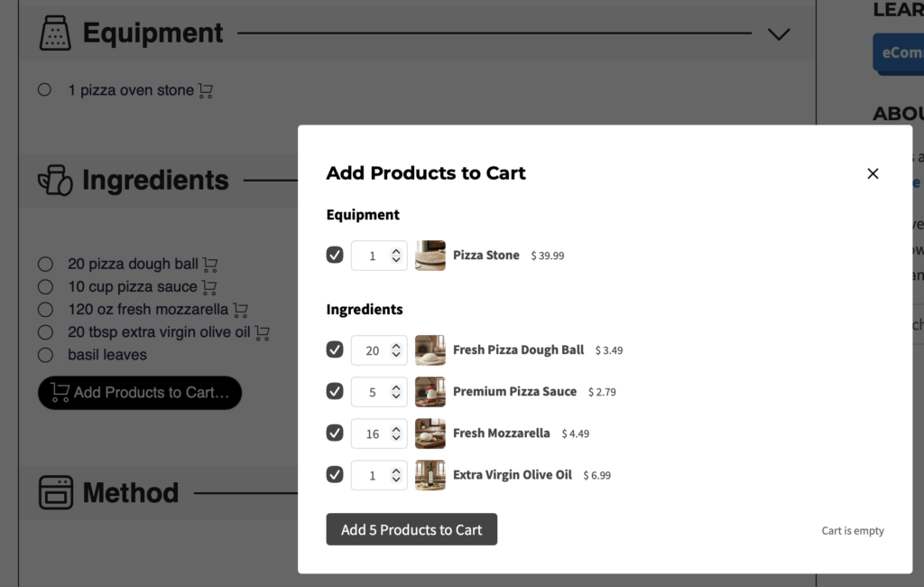
Task: Close the Add Products to Cart dialog
Action: 873,173
